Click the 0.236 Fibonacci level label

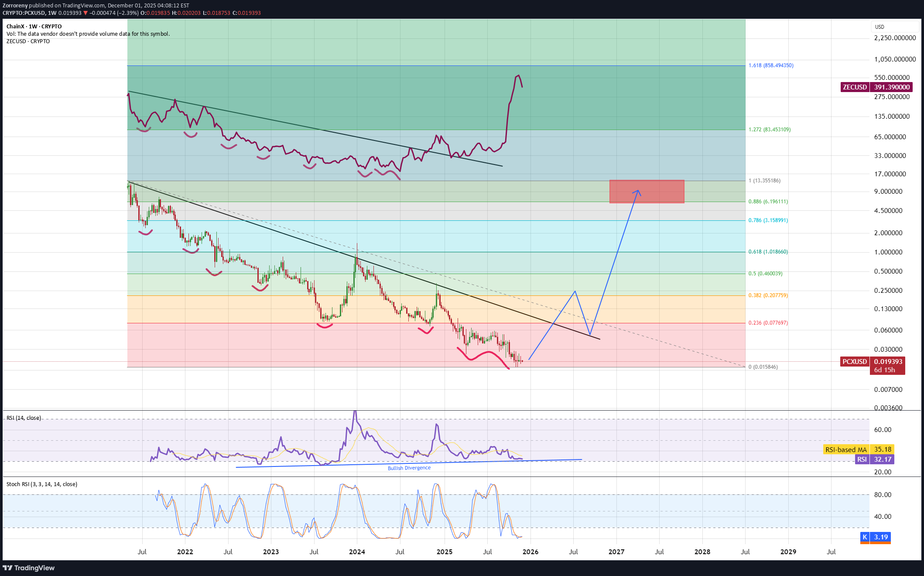click(x=768, y=323)
